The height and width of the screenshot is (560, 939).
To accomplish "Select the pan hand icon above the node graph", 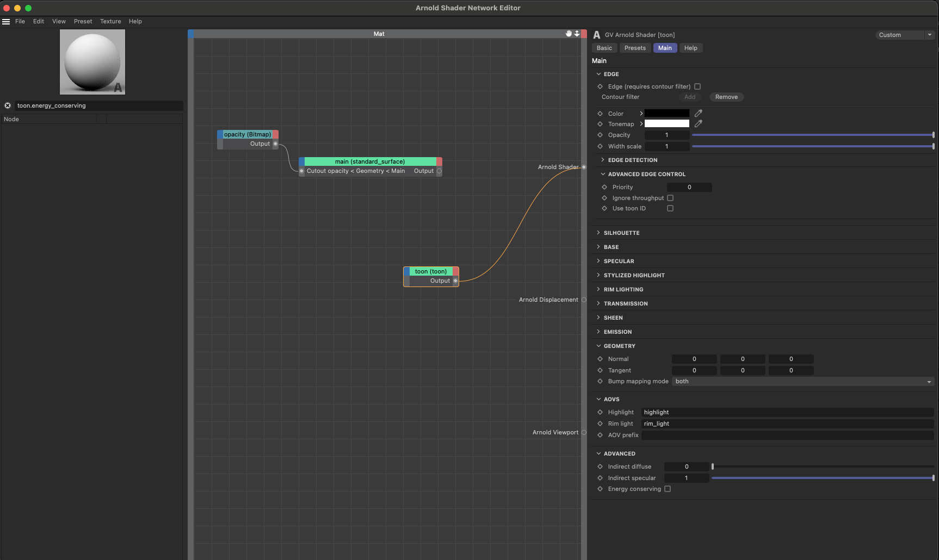I will [x=569, y=33].
